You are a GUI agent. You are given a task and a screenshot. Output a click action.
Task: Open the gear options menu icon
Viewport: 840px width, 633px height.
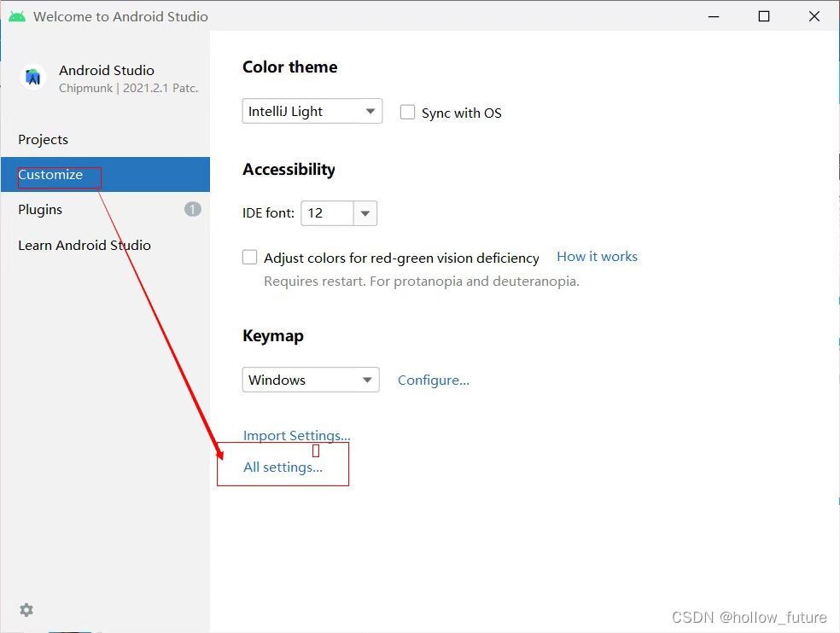26,609
